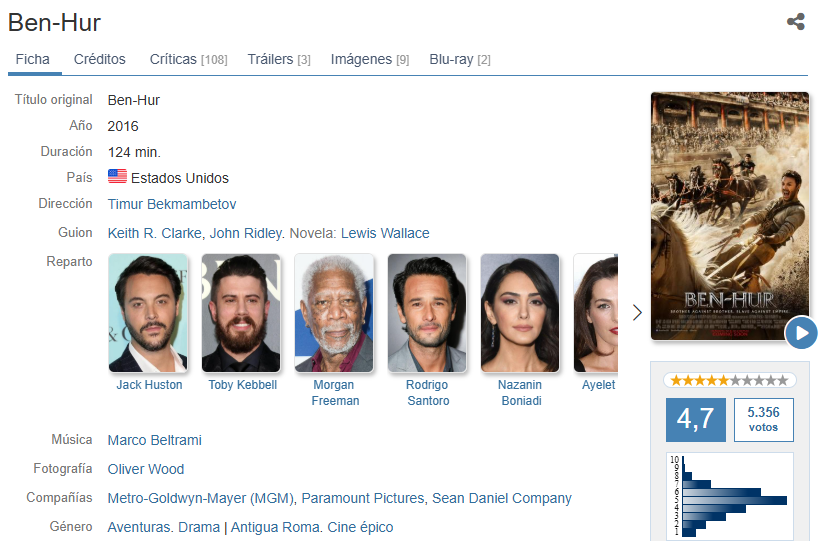
Task: Click the share icon
Action: [796, 22]
